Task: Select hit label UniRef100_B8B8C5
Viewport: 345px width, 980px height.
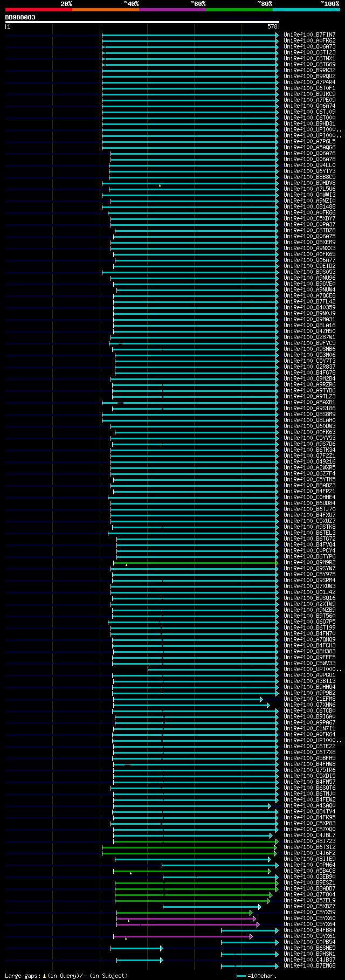Action: [x=309, y=177]
